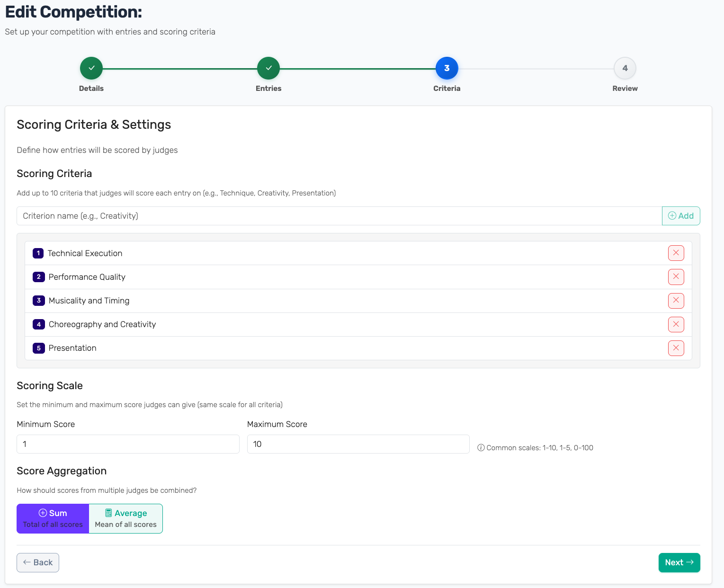Image resolution: width=724 pixels, height=588 pixels.
Task: Go to the completed Entries step
Action: 268,68
